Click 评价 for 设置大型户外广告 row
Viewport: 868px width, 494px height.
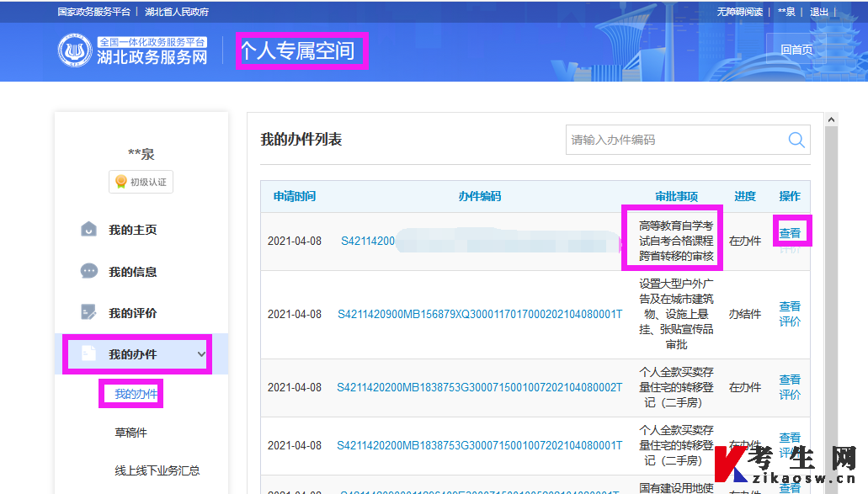coord(790,321)
